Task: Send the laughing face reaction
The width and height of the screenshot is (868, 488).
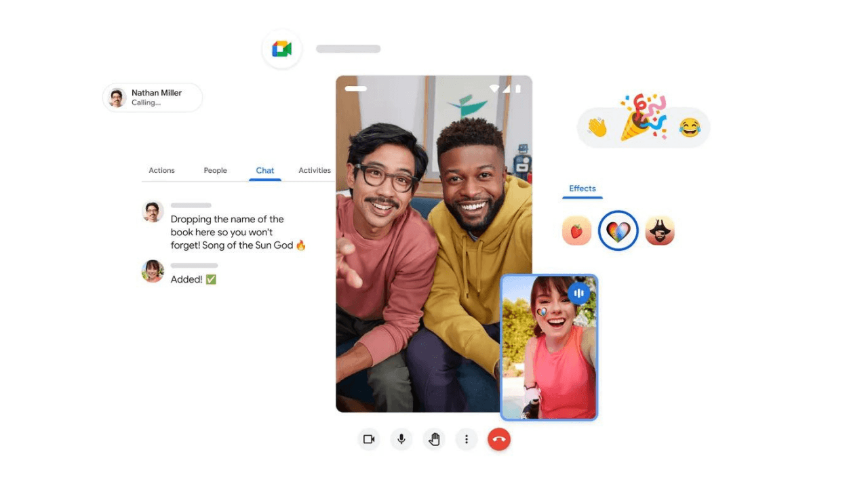Action: pos(690,127)
